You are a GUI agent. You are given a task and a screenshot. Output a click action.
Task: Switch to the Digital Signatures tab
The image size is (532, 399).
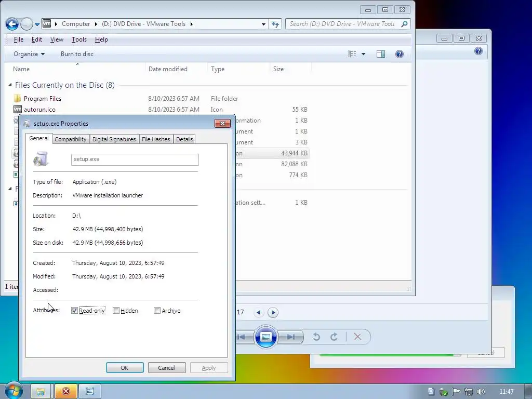coord(114,139)
